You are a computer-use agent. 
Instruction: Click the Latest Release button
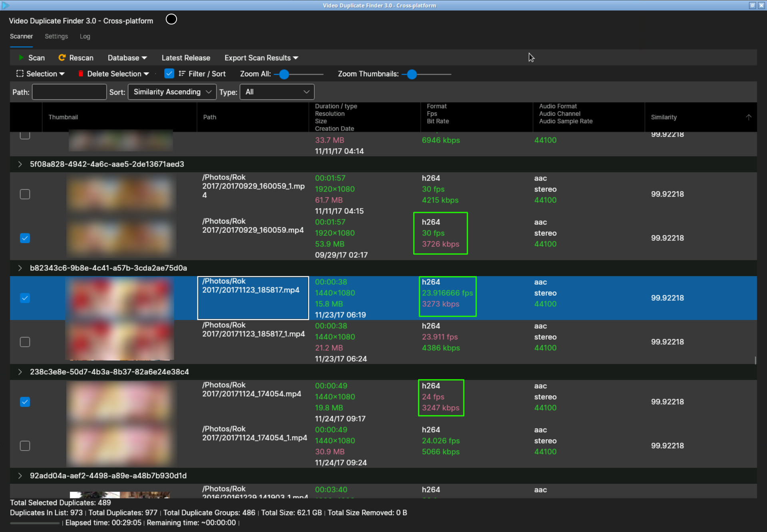coord(186,58)
